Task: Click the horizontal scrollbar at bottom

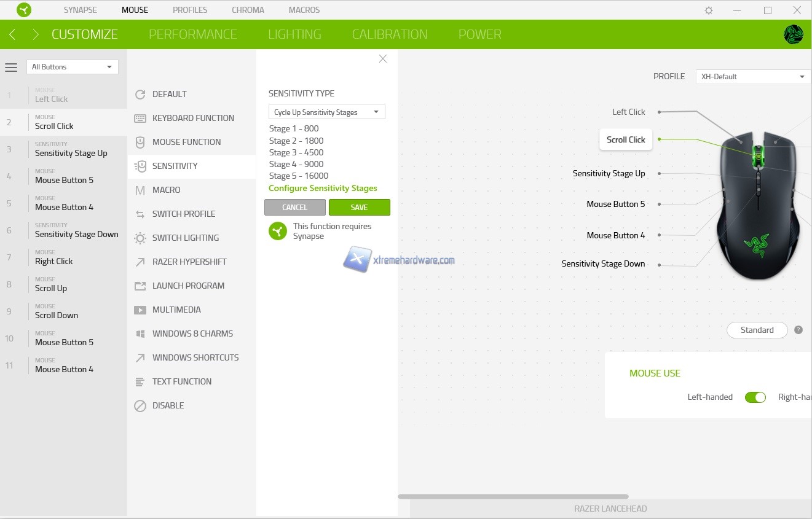Action: tap(513, 496)
